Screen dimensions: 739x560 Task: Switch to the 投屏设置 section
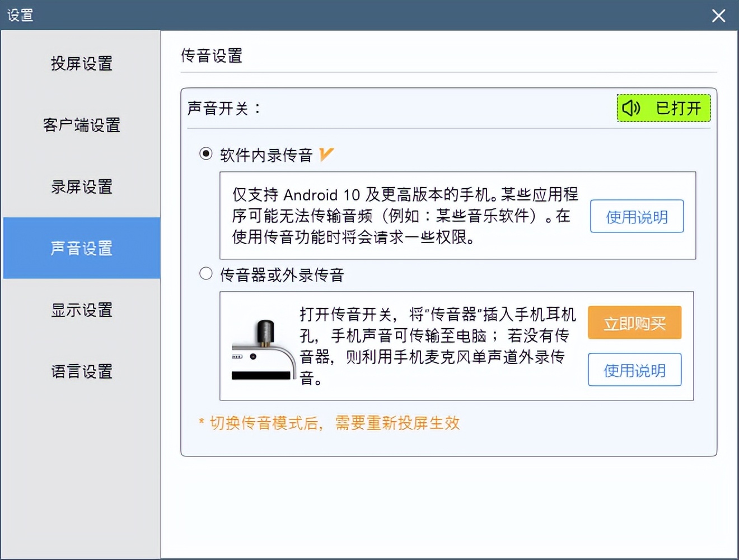tap(81, 64)
